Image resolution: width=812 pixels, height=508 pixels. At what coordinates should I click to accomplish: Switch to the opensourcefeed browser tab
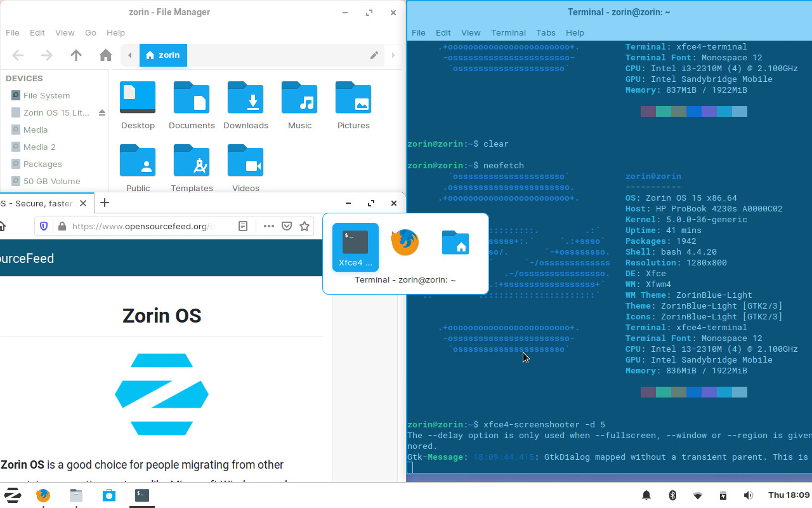[x=38, y=203]
